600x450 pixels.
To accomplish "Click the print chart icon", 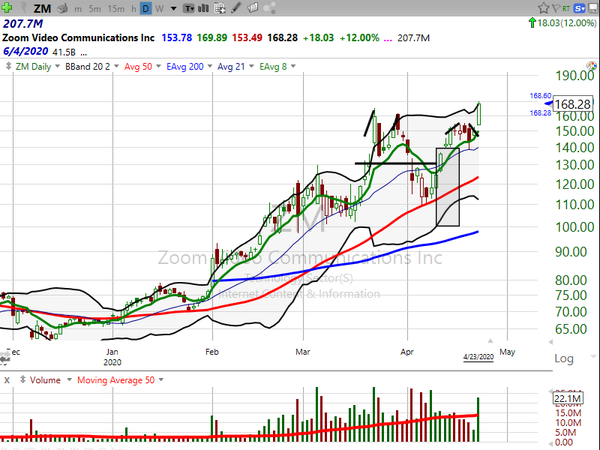I will pos(62,8).
